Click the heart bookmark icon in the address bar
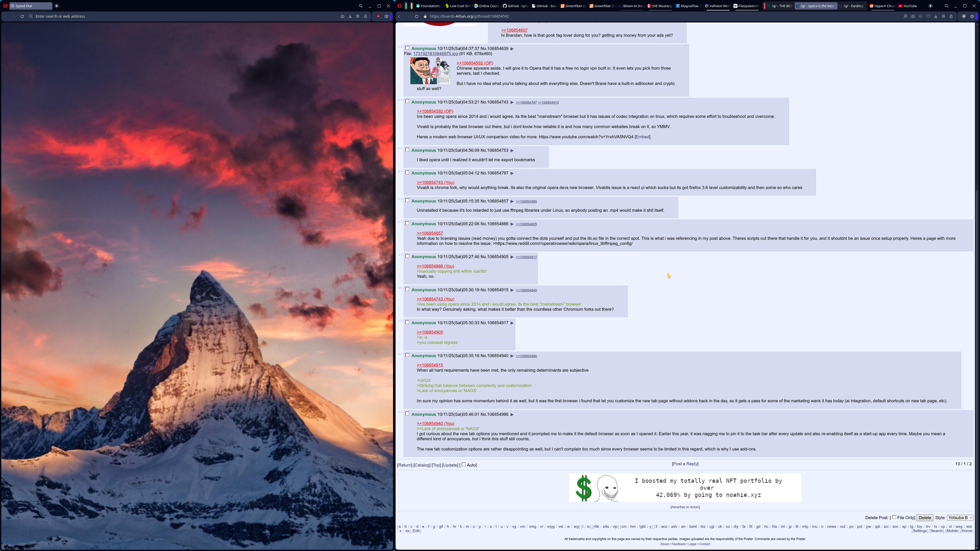The height and width of the screenshot is (551, 980). (928, 16)
